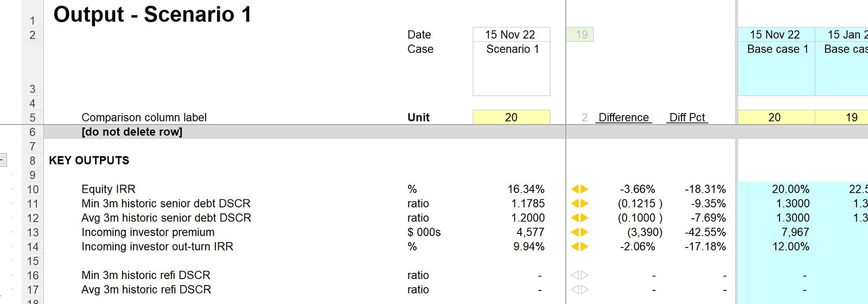This screenshot has width=868, height=304.
Task: Select yellow comparison cell under Base case 1
Action: [775, 117]
